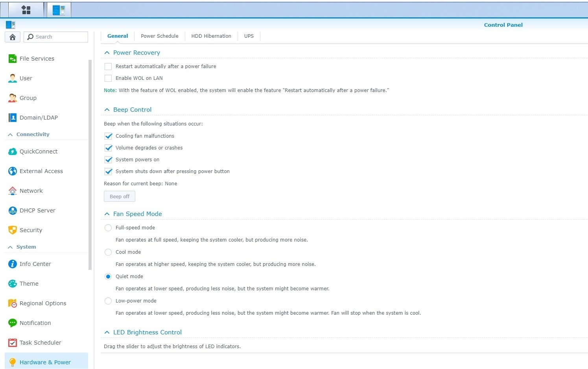Screen dimensions: 588x369
Task: Open the Main Menu grid icon
Action: 26,10
